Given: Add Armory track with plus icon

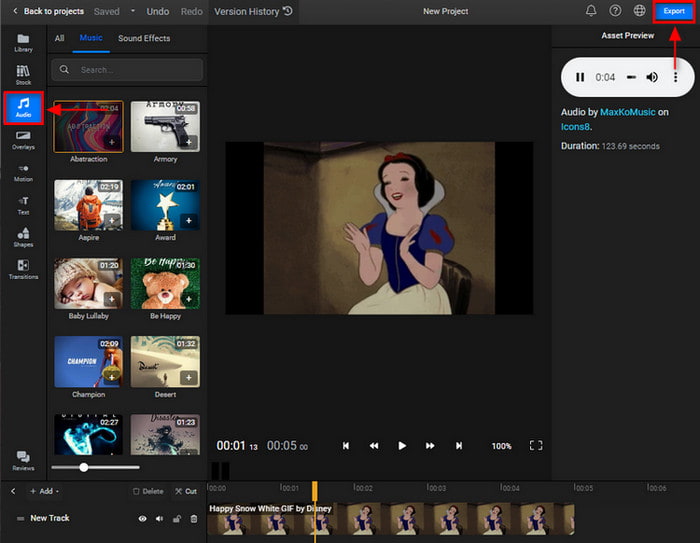Looking at the screenshot, I should click(x=189, y=142).
